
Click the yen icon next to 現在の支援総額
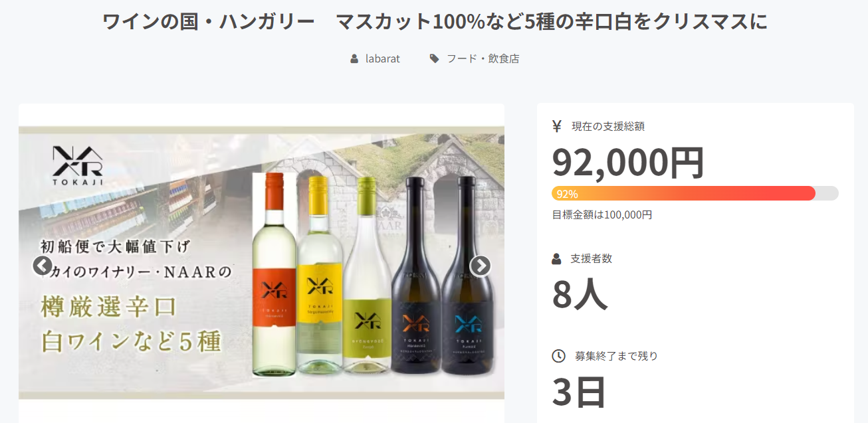pyautogui.click(x=557, y=126)
